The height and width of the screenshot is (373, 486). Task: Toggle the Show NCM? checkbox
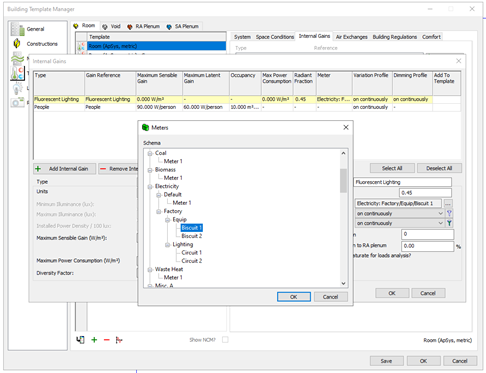click(x=225, y=340)
